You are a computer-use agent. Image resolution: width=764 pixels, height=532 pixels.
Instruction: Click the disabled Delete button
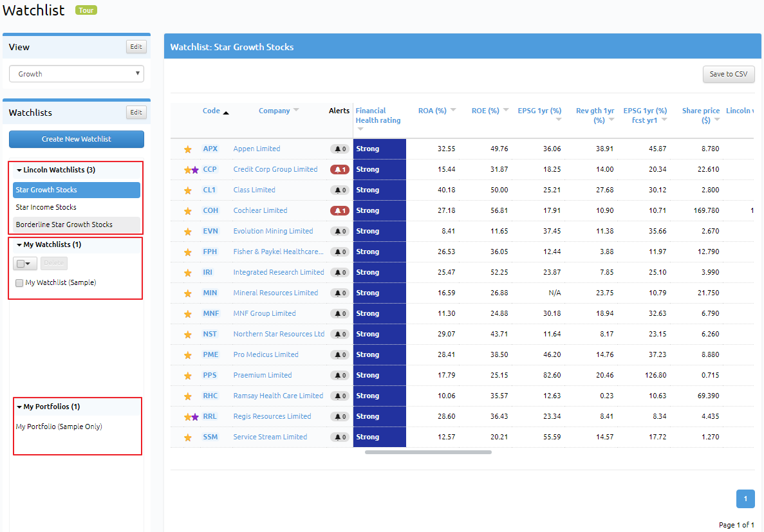(x=54, y=264)
